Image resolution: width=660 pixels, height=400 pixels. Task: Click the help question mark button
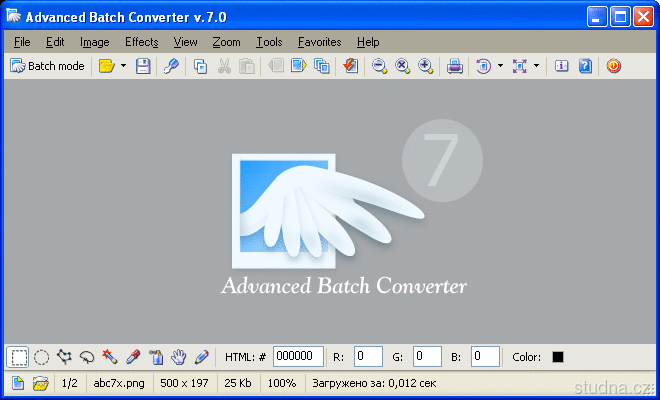tap(585, 66)
